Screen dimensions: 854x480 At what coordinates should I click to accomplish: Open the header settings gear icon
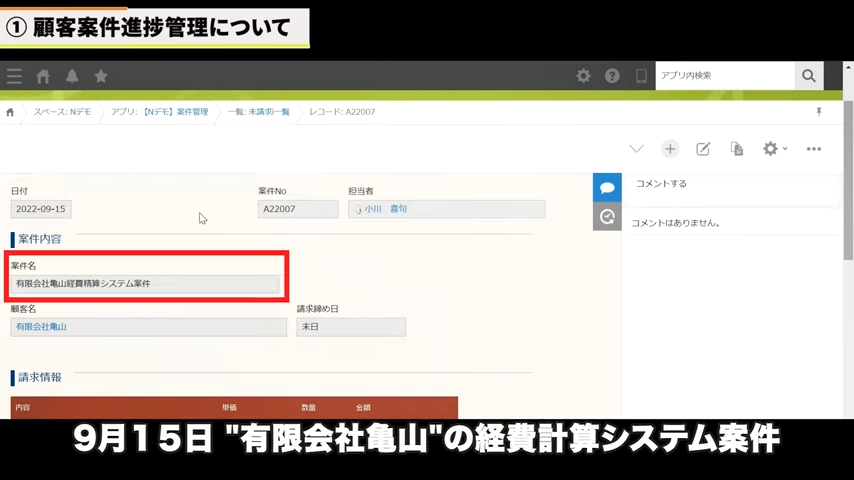583,76
